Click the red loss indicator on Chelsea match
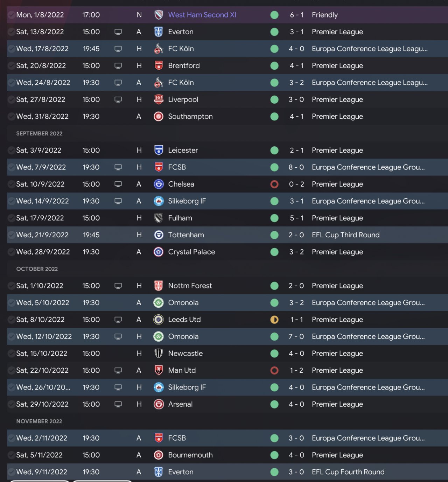Image resolution: width=448 pixels, height=482 pixels. (x=274, y=184)
